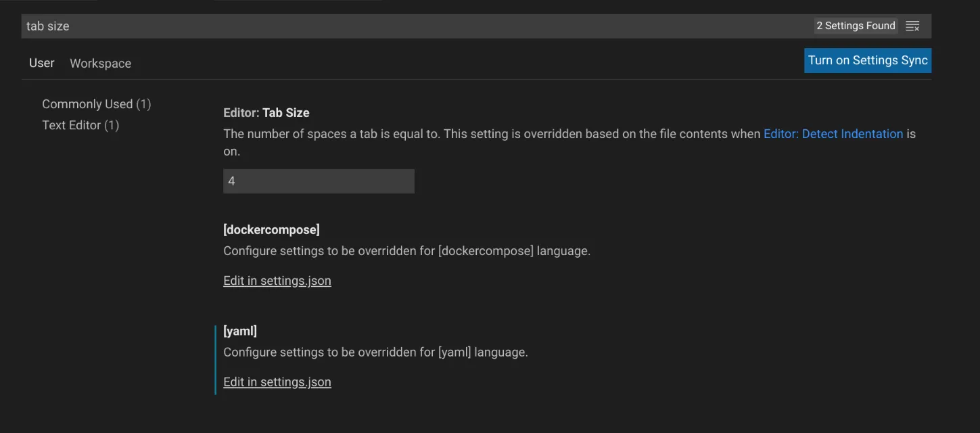
Task: Focus the Tab Size value field
Action: coord(319,181)
